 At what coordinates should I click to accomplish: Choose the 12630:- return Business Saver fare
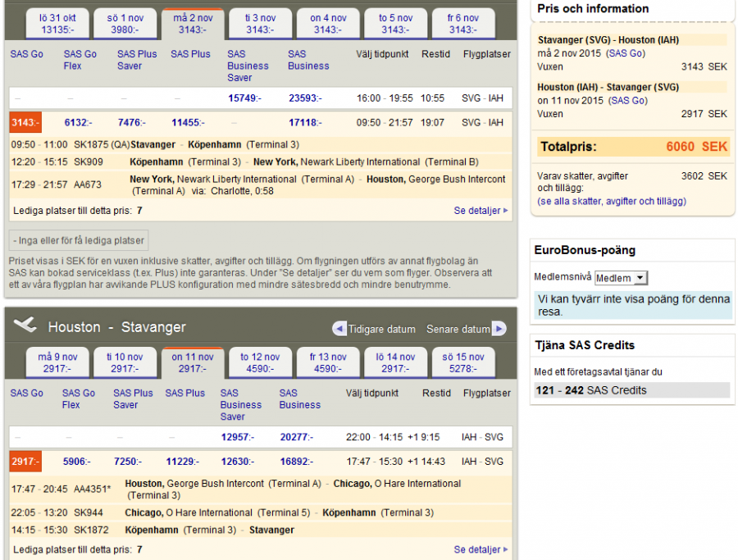coord(238,462)
